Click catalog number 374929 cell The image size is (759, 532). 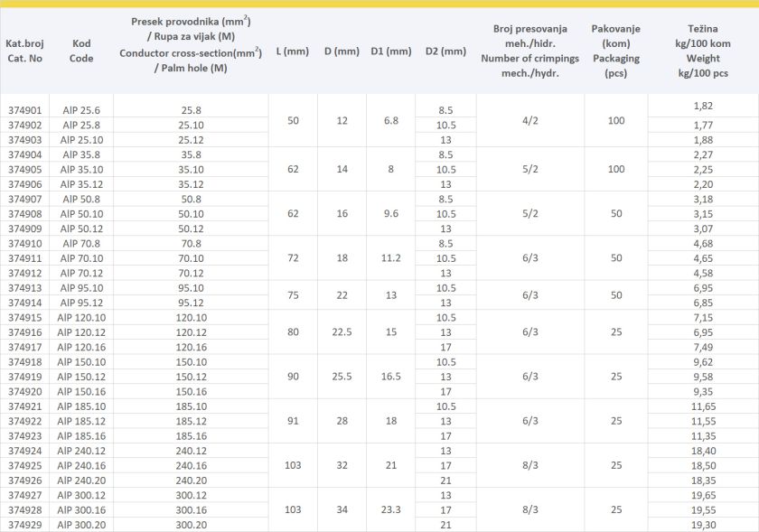click(24, 525)
